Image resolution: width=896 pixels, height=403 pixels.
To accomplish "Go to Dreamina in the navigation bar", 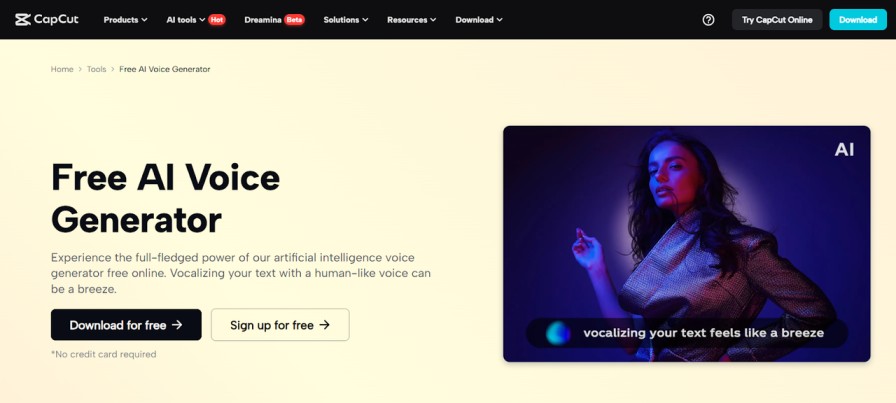I will (x=263, y=19).
